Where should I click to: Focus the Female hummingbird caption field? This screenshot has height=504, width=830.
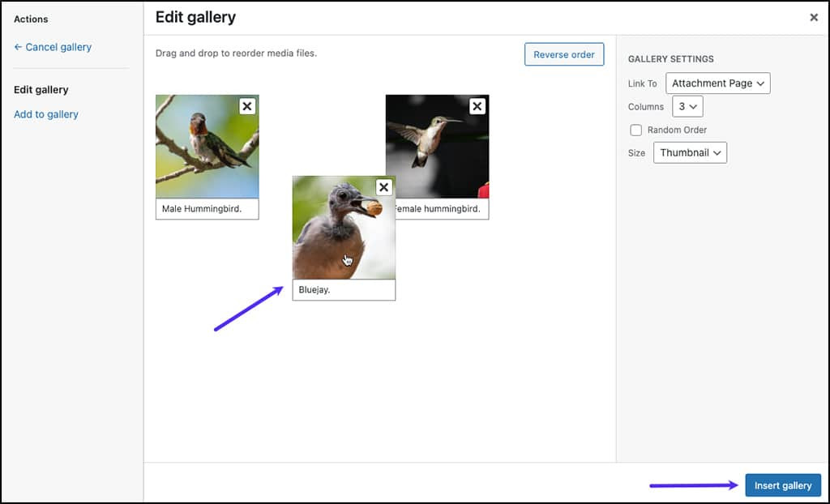pyautogui.click(x=442, y=209)
